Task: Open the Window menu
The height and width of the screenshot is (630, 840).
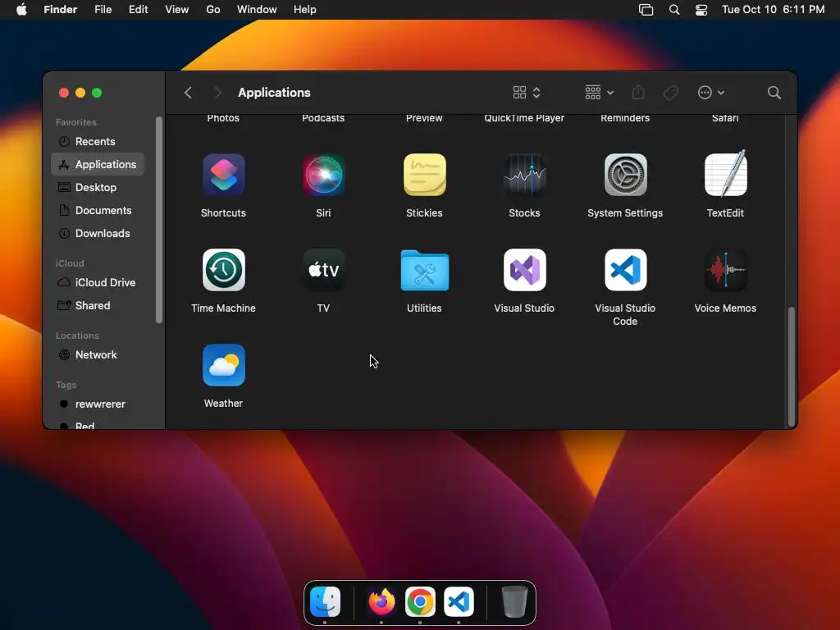Action: (257, 10)
